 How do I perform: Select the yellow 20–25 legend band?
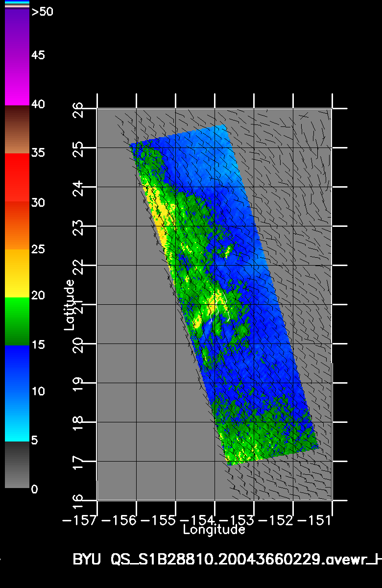point(17,273)
